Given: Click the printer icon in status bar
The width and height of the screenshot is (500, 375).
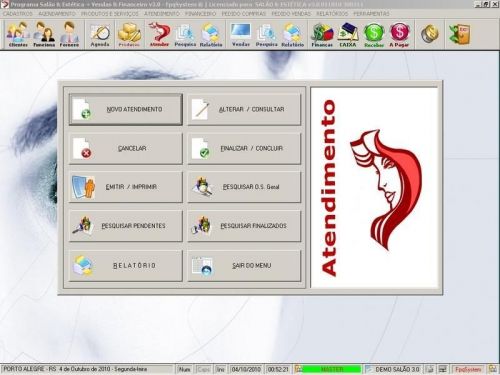Looking at the screenshot, I should [x=430, y=369].
